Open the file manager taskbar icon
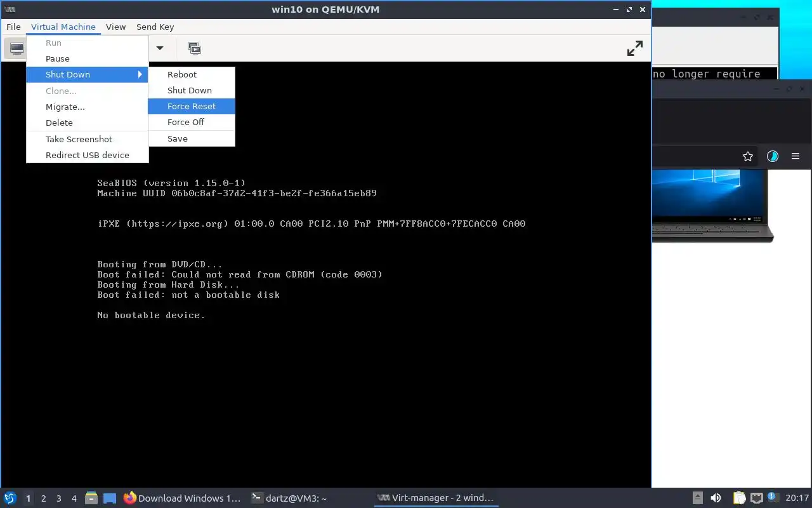Image resolution: width=812 pixels, height=508 pixels. 91,498
